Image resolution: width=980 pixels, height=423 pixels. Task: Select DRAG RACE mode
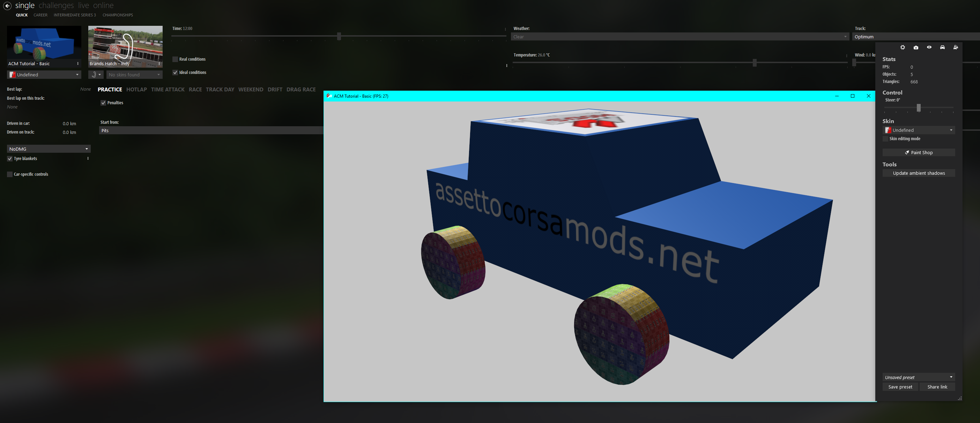coord(301,89)
